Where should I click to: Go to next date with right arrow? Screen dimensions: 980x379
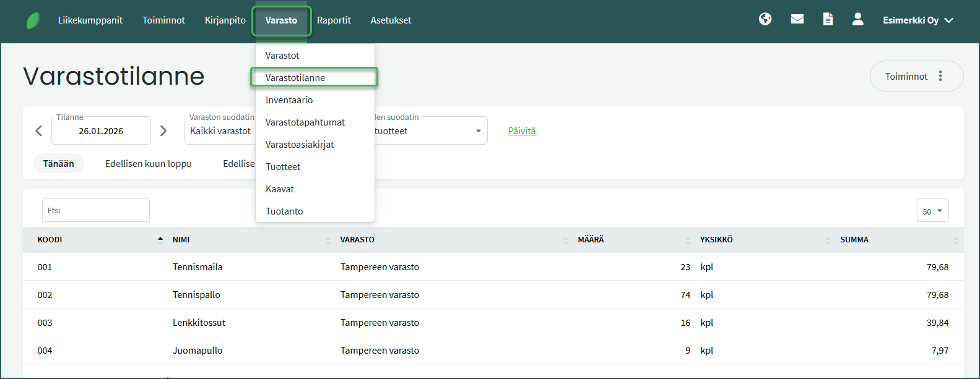click(x=163, y=131)
